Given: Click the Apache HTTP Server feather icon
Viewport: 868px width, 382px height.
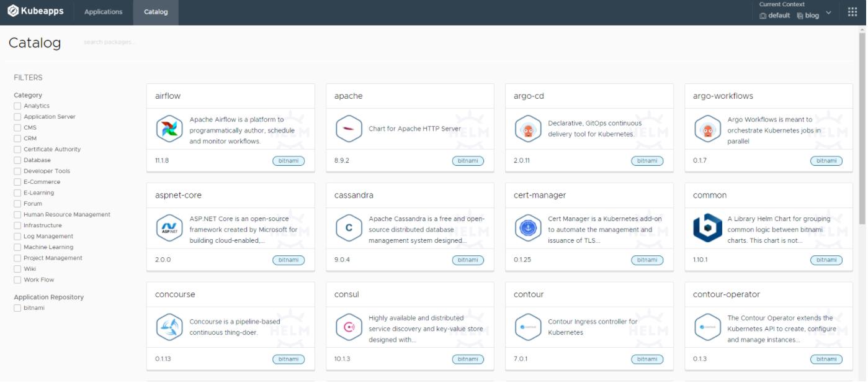Looking at the screenshot, I should coord(349,129).
